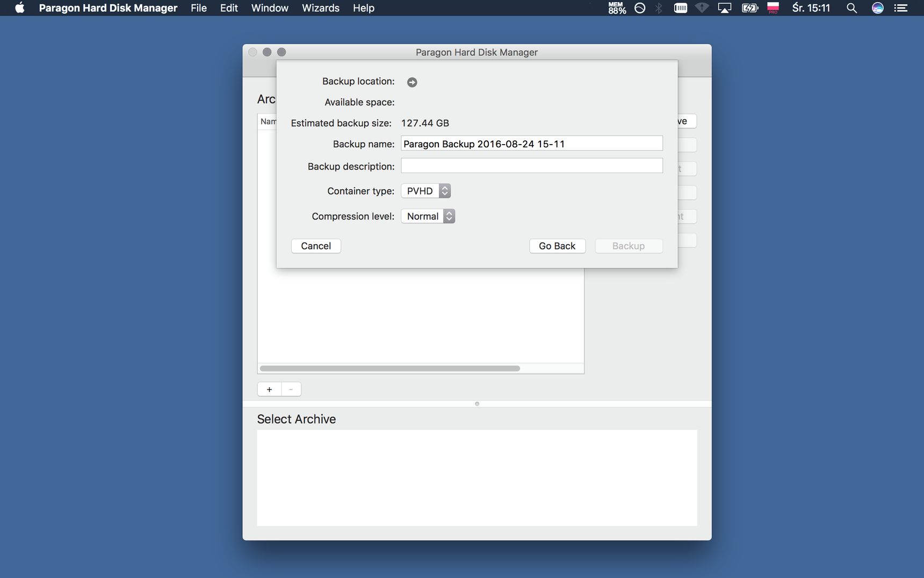This screenshot has width=924, height=578.
Task: Click the Cancel button
Action: pyautogui.click(x=316, y=246)
